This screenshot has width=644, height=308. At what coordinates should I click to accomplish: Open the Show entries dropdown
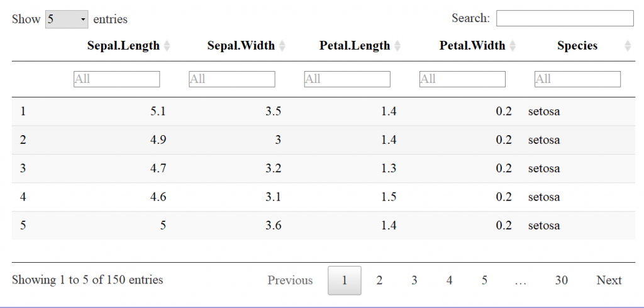tap(67, 19)
